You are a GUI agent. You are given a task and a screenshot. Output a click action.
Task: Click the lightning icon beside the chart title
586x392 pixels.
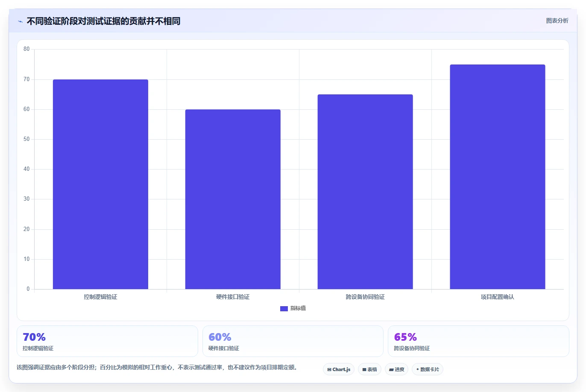(20, 21)
